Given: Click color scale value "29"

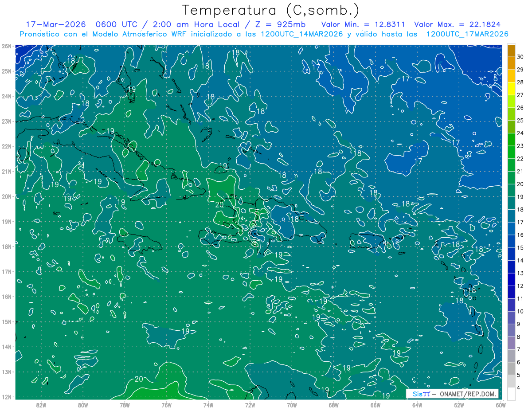Looking at the screenshot, I should tap(520, 70).
